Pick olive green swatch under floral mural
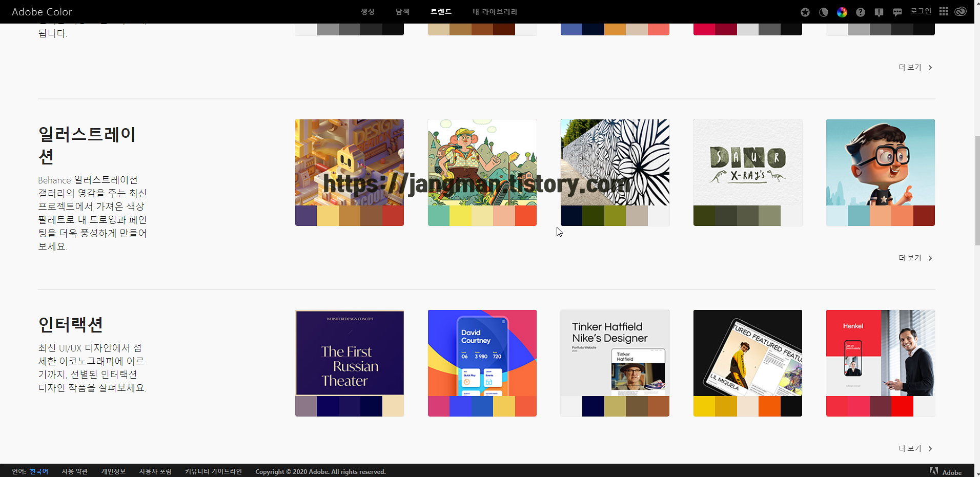 [x=615, y=216]
